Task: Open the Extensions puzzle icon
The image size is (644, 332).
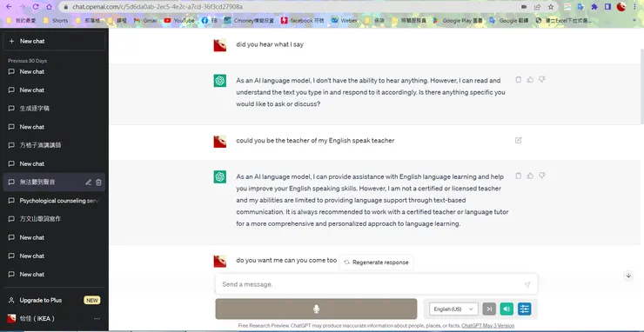Action: tap(594, 7)
